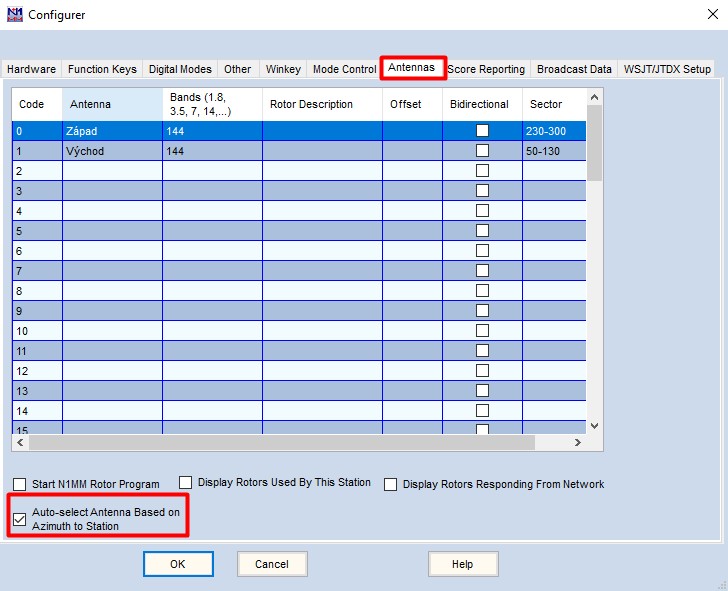Go to the Winkey tab
The height and width of the screenshot is (591, 728).
click(283, 69)
